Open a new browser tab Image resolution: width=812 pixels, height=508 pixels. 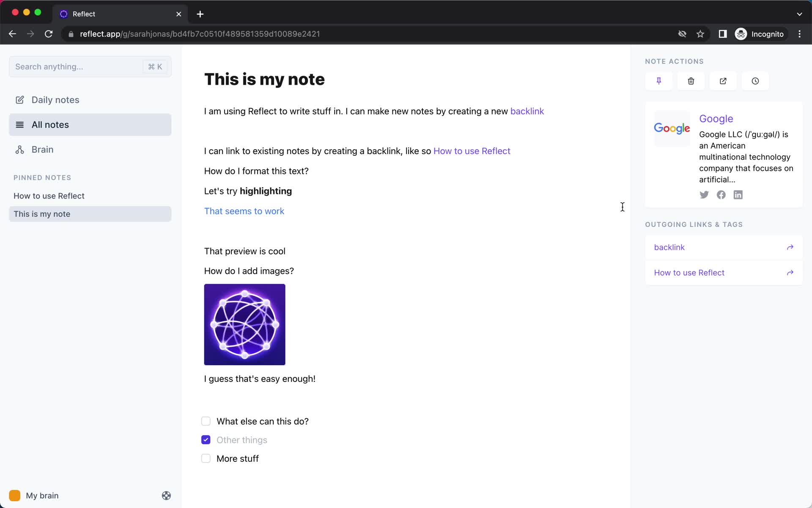200,14
